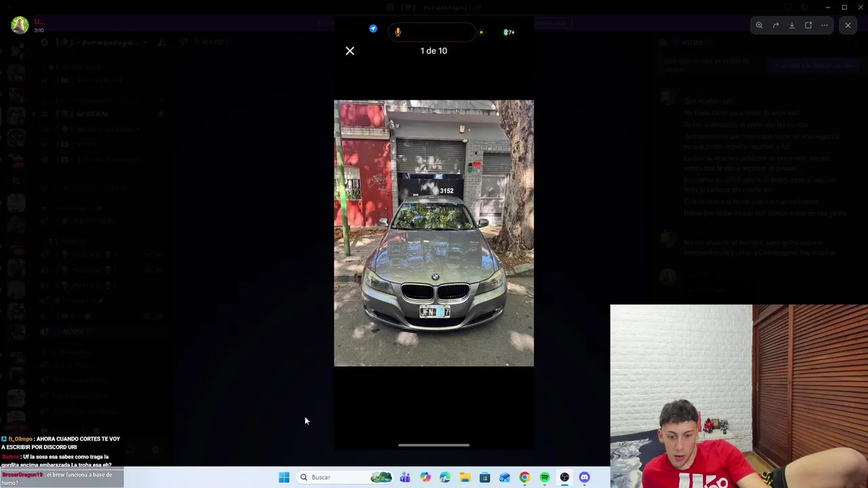Viewport: 868px width, 488px height.
Task: Open the three-dots more options menu
Action: (x=825, y=25)
